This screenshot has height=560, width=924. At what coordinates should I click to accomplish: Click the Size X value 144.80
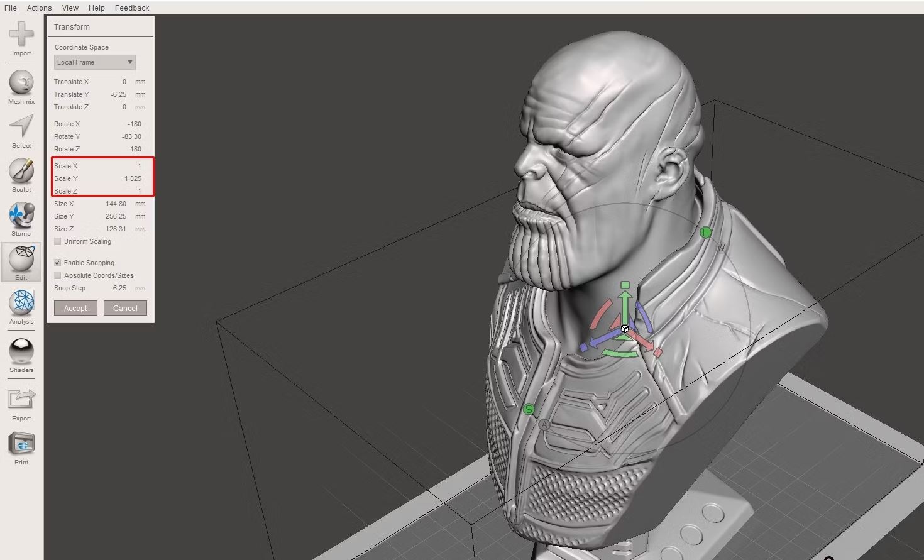tap(116, 204)
